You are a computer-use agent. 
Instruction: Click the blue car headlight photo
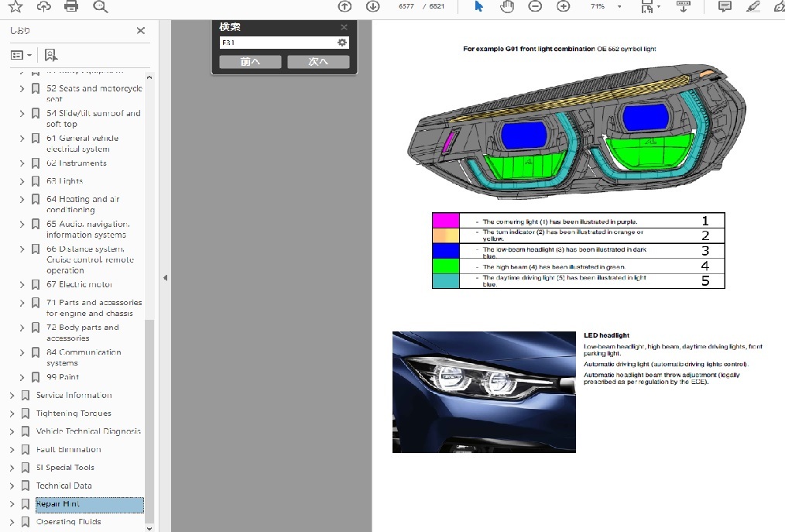(x=484, y=393)
